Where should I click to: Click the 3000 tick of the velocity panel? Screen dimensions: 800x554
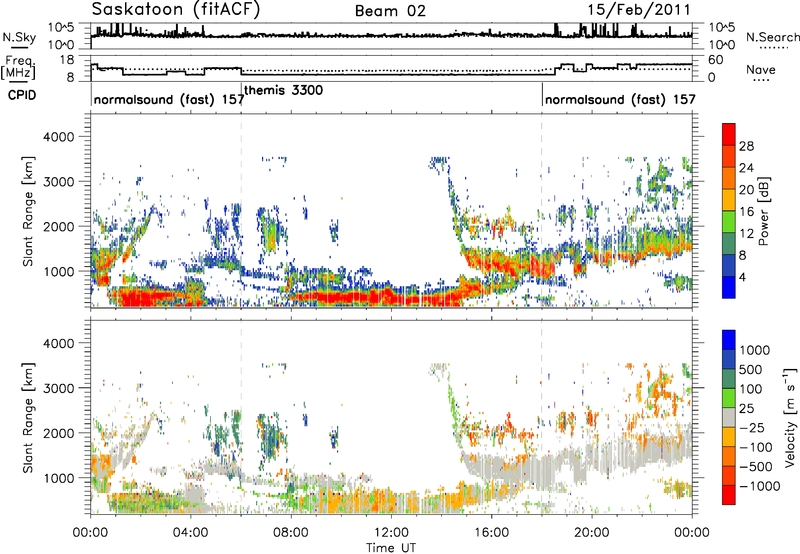58,388
